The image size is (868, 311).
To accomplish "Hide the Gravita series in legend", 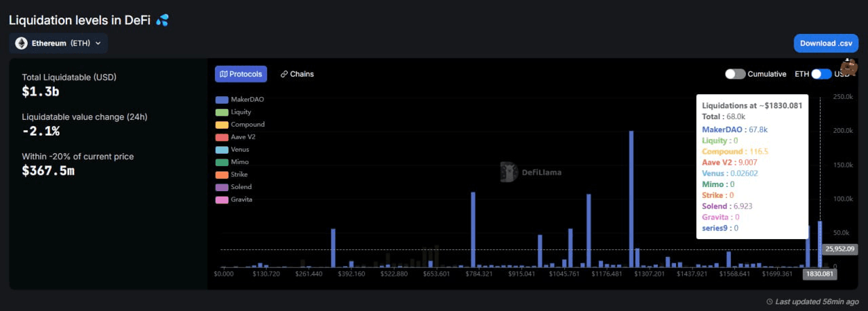I will [234, 199].
